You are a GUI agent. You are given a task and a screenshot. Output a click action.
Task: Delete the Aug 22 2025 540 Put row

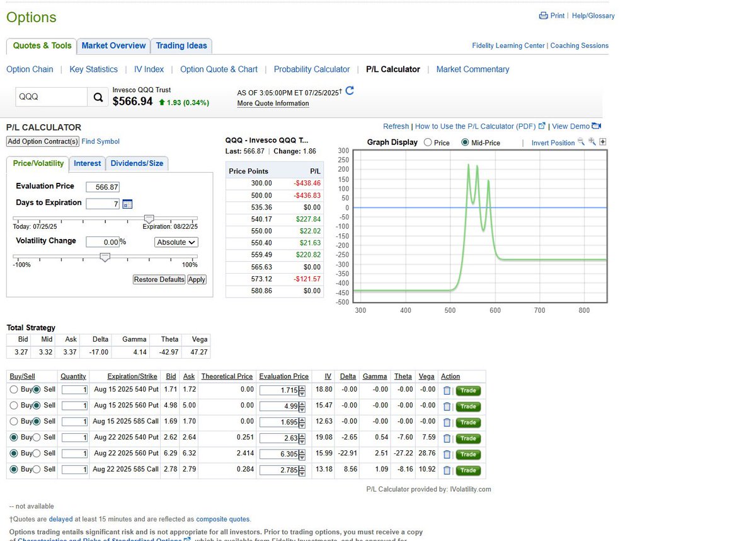447,438
